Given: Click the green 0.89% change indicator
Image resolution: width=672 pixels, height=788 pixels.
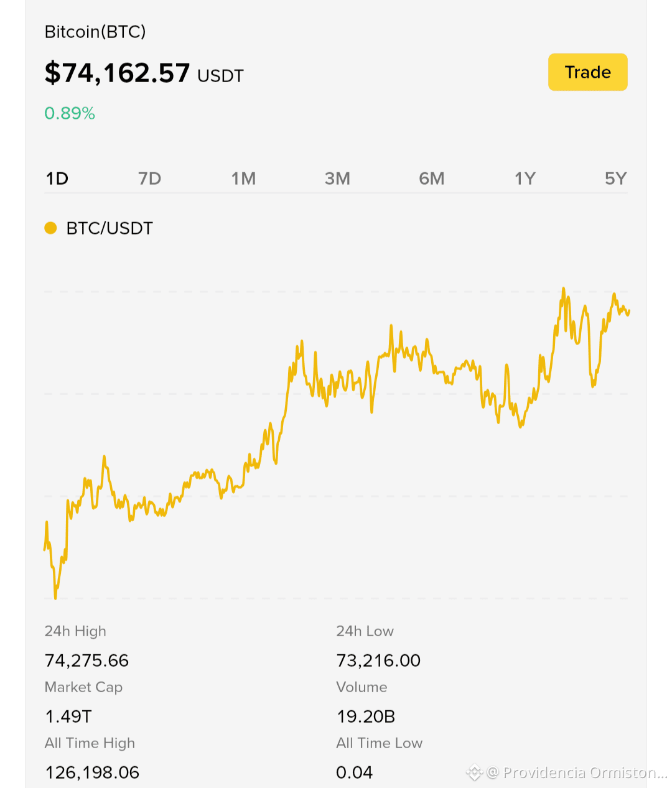Looking at the screenshot, I should click(70, 113).
